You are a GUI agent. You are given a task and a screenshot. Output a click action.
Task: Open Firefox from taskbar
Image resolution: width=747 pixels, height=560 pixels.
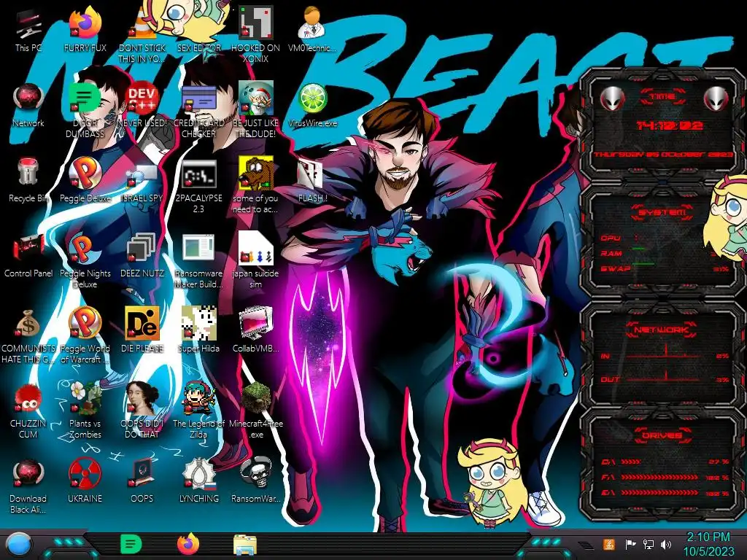tap(188, 544)
